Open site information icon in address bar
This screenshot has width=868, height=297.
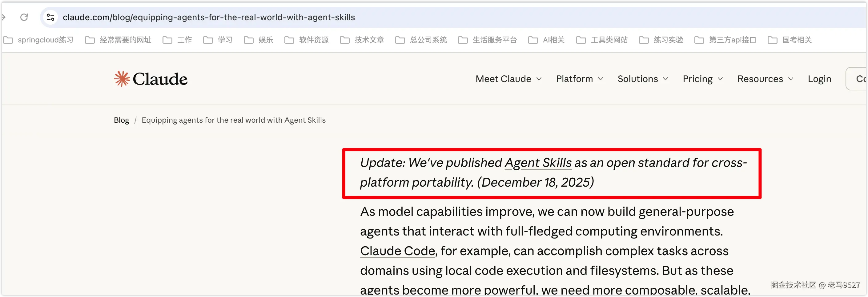[x=50, y=17]
